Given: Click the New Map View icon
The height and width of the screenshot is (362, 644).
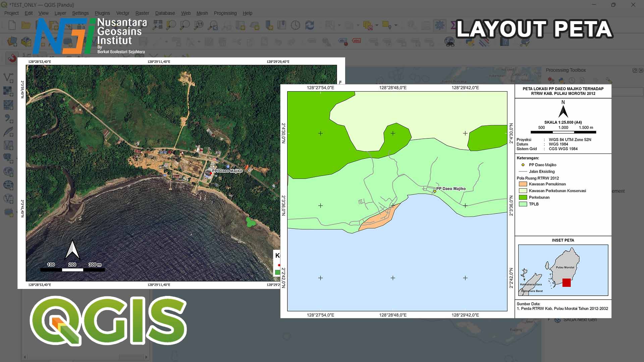Looking at the screenshot, I should (x=240, y=25).
